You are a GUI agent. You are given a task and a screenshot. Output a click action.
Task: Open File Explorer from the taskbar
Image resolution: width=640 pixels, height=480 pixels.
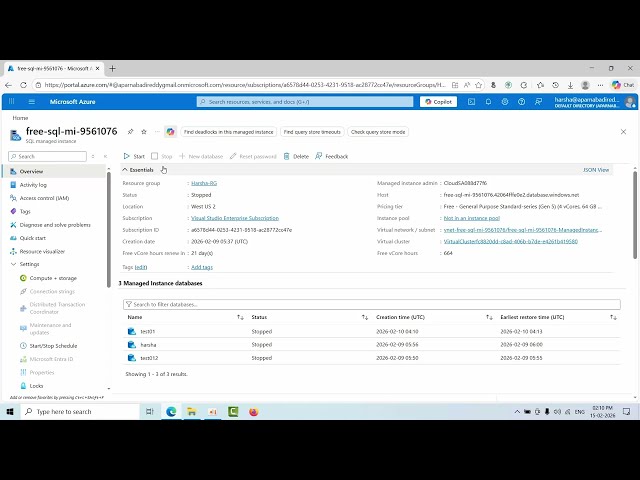click(x=192, y=412)
